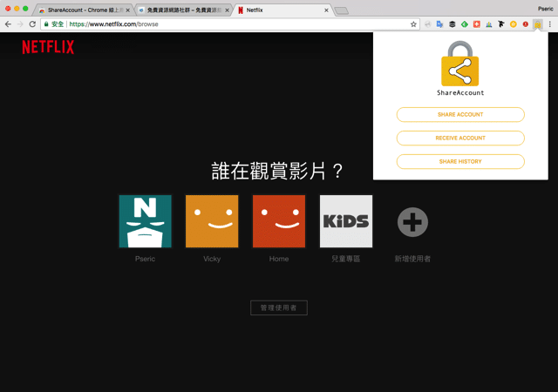This screenshot has height=392, width=558.
Task: Open the Google Translate extension
Action: (439, 24)
